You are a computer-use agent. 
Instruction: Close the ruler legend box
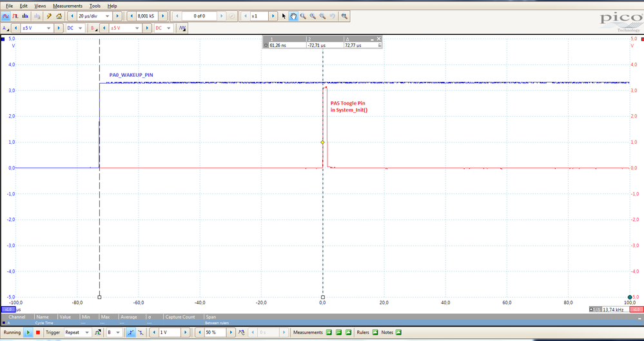[378, 39]
